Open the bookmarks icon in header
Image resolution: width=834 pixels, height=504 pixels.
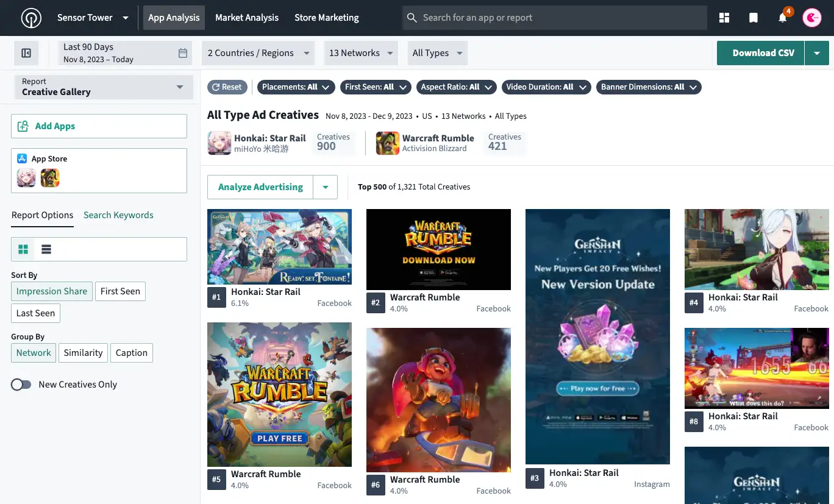[754, 18]
